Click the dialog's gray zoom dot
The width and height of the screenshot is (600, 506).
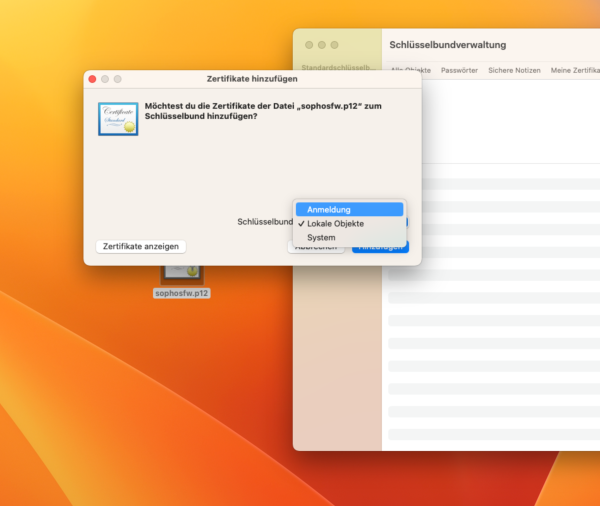117,78
